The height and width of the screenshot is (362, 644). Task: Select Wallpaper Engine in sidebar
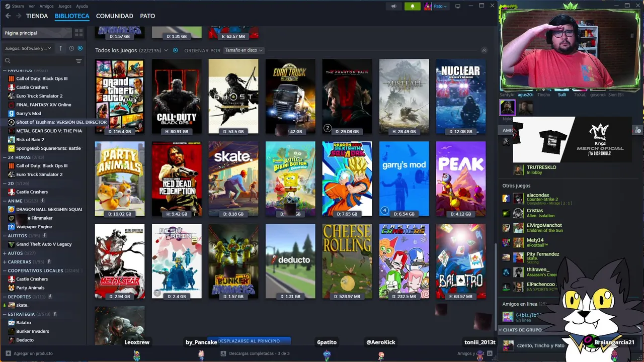(x=34, y=227)
